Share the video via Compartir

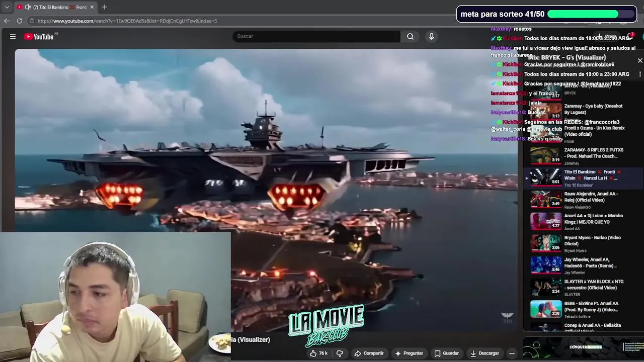tap(369, 353)
